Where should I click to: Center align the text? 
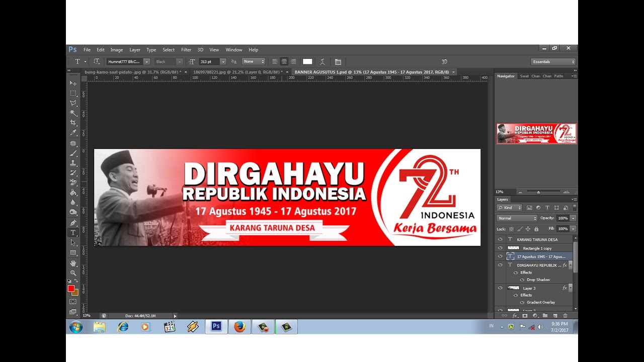(x=284, y=61)
